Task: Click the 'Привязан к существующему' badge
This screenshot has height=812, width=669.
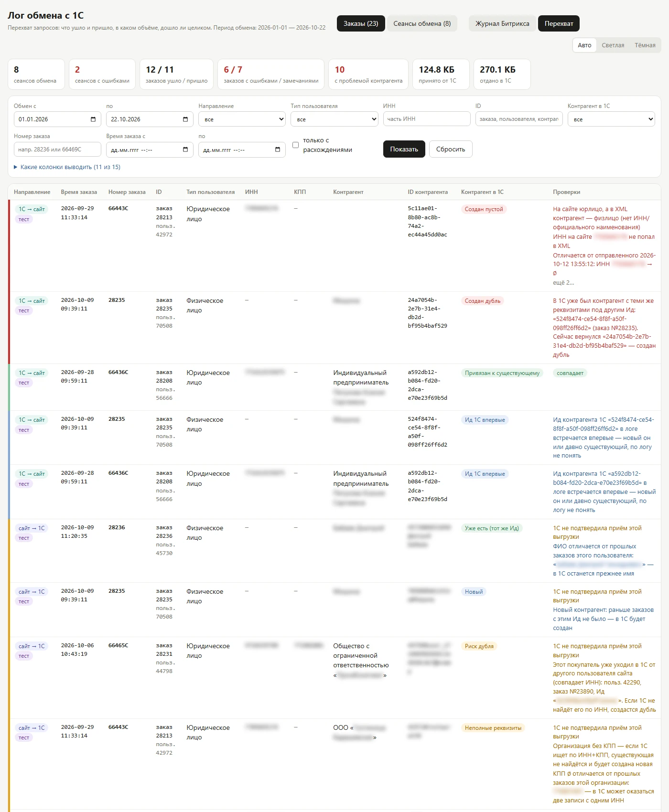Action: pos(502,373)
